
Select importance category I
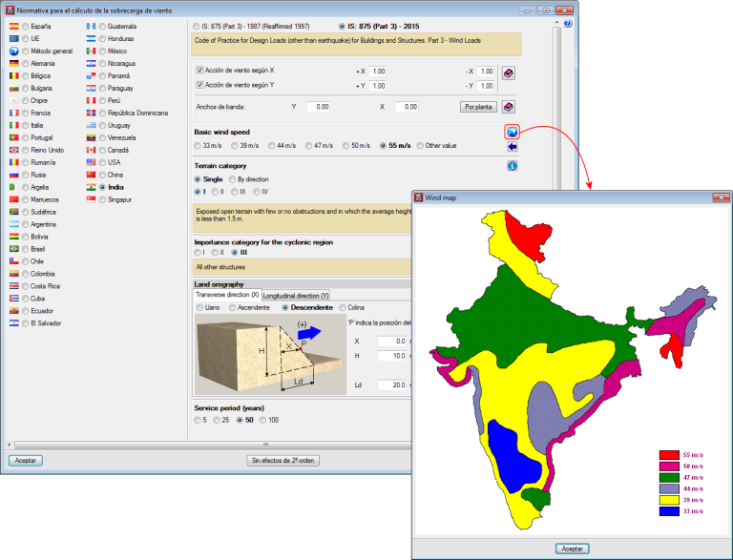tap(198, 253)
